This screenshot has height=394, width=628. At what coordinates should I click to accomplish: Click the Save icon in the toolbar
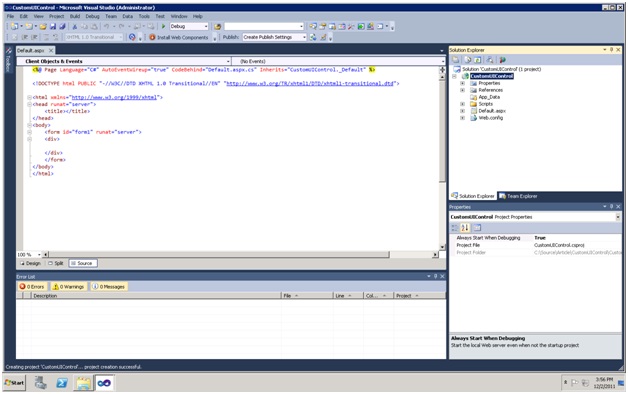(52, 26)
